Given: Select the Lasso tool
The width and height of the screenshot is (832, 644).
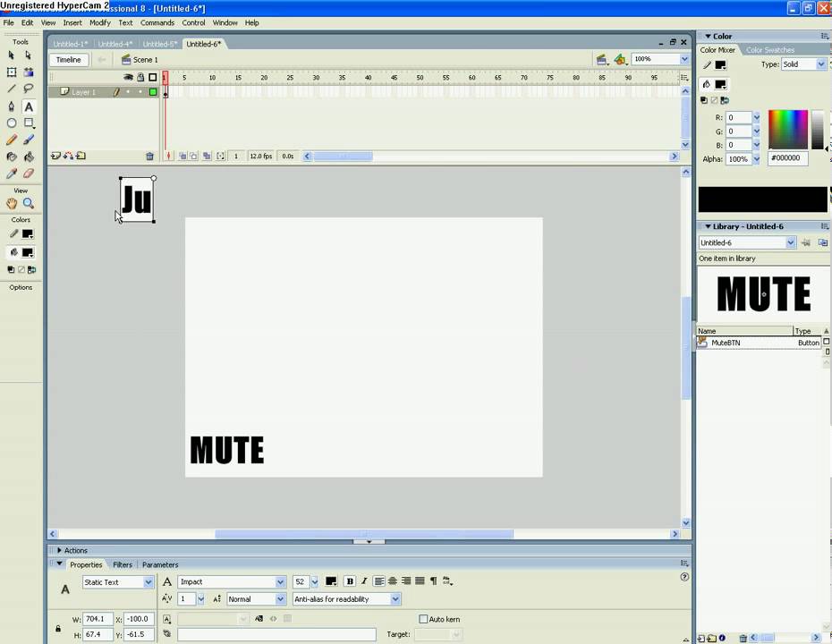Looking at the screenshot, I should [29, 89].
